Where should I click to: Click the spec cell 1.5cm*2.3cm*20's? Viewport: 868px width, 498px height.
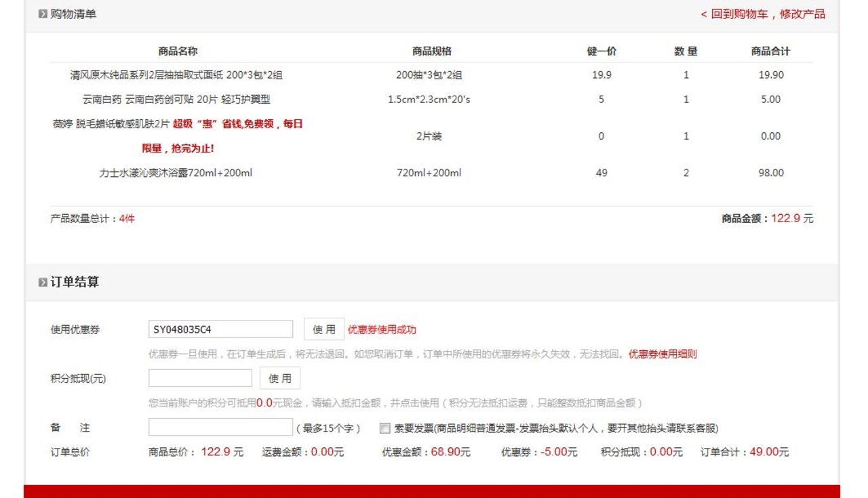[429, 100]
